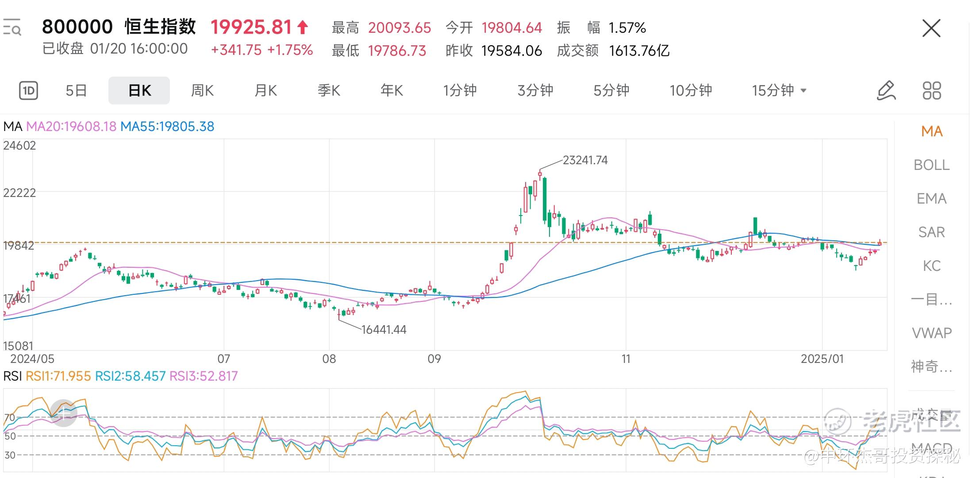This screenshot has width=980, height=478.
Task: Open the RSI indicator settings label
Action: [x=12, y=376]
